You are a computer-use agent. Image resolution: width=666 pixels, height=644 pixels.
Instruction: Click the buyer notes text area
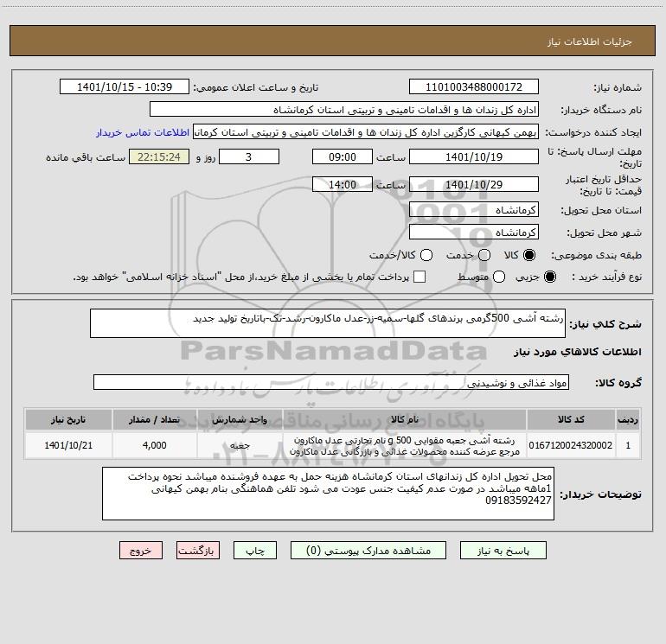pyautogui.click(x=328, y=494)
